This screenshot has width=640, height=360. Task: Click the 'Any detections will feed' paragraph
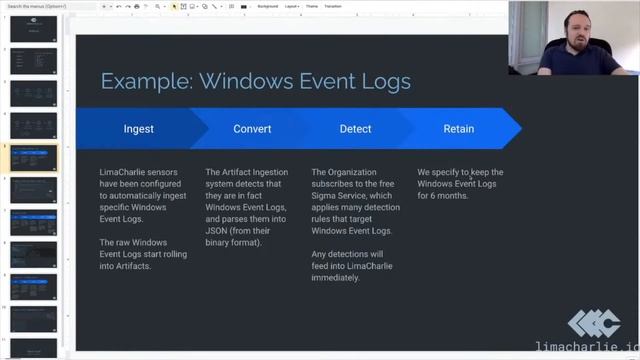coord(351,266)
